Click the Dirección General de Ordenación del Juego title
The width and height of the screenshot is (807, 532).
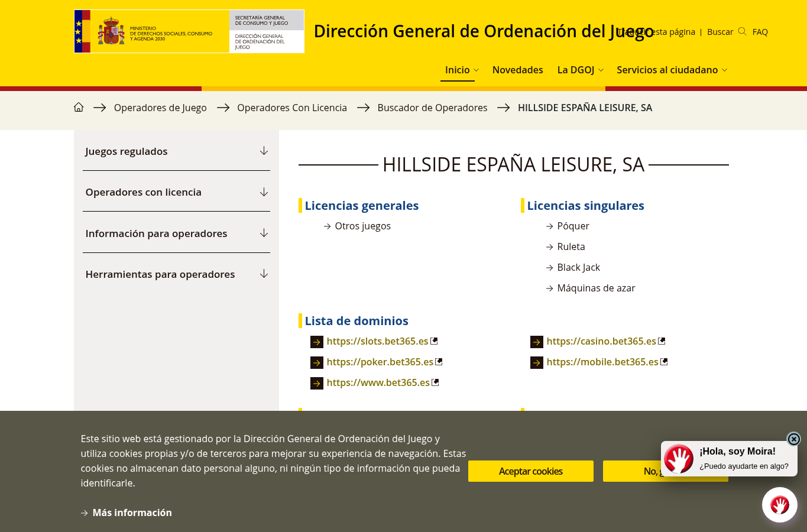[484, 31]
